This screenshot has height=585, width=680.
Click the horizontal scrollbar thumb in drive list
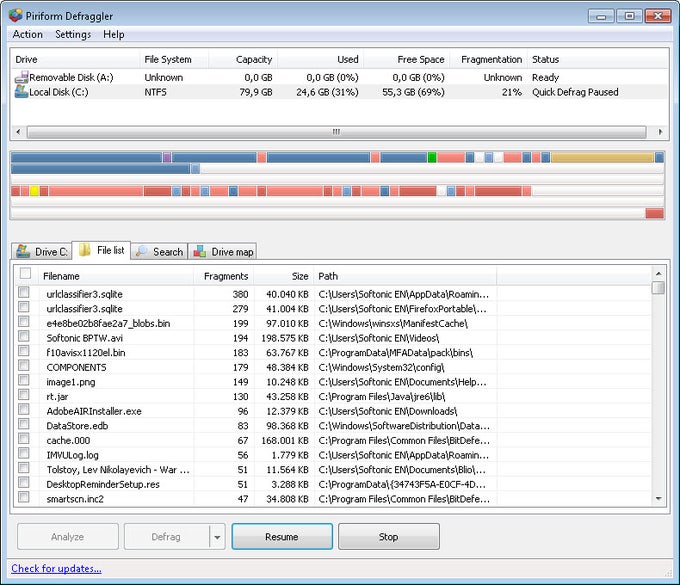[337, 131]
